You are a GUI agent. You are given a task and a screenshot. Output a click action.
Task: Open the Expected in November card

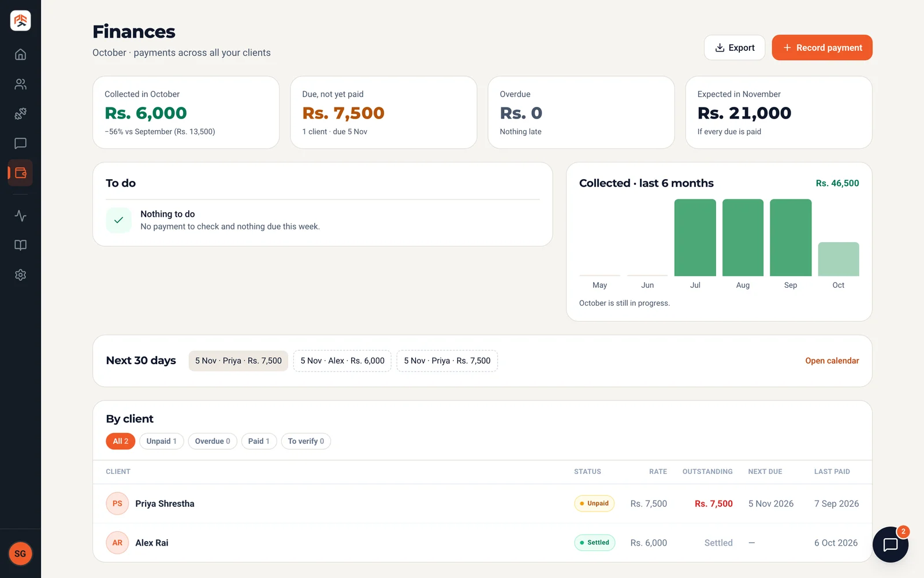(x=778, y=113)
